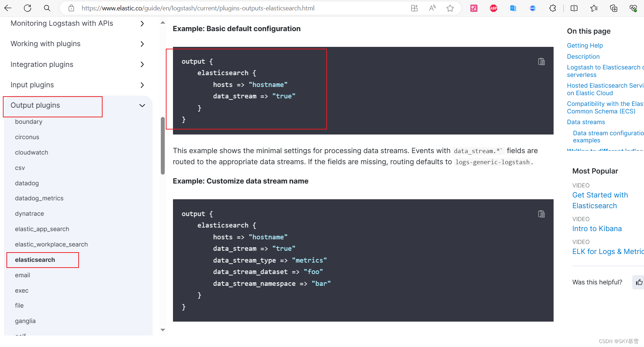Image resolution: width=644 pixels, height=347 pixels.
Task: Open the blue document extension icon
Action: pyautogui.click(x=513, y=8)
